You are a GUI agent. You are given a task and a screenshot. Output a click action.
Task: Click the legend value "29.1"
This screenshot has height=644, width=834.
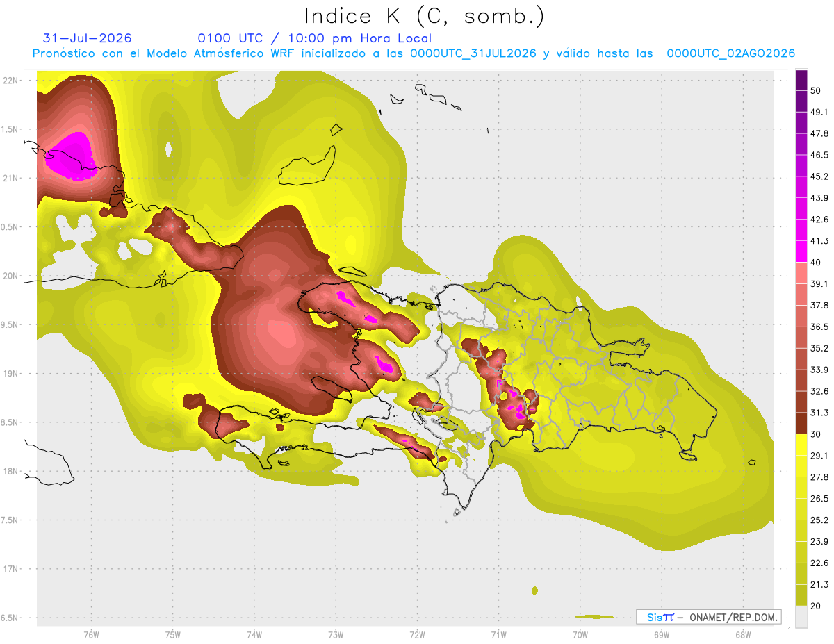pyautogui.click(x=819, y=455)
